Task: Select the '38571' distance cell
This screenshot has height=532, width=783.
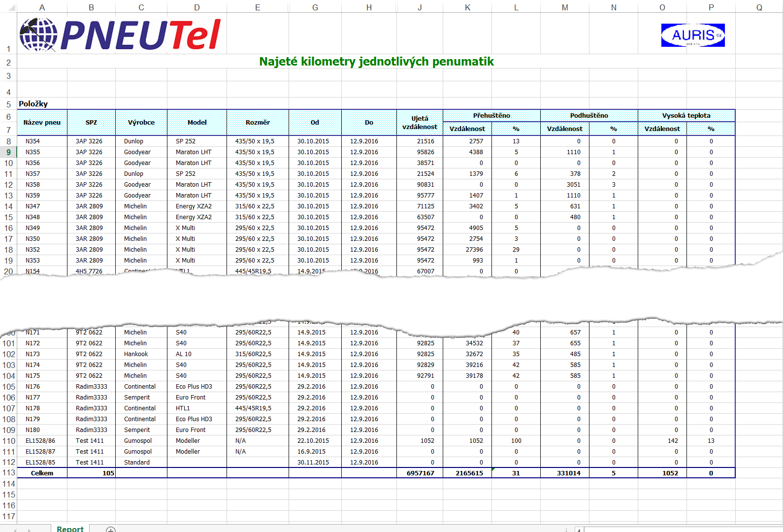Action: click(x=420, y=163)
